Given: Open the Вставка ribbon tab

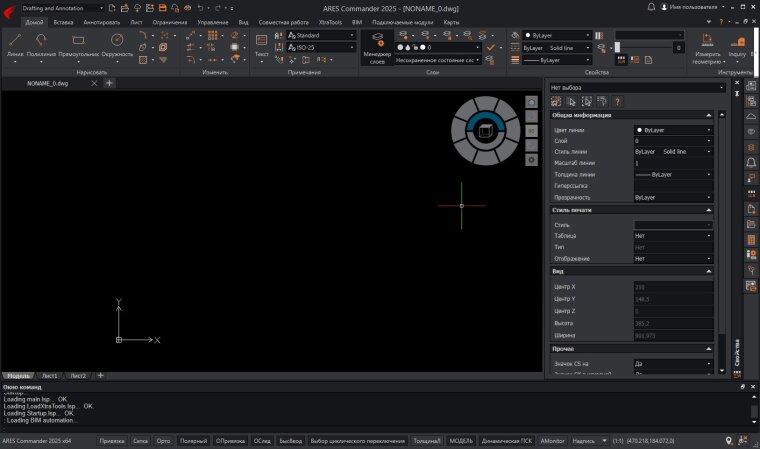Looking at the screenshot, I should (x=63, y=21).
